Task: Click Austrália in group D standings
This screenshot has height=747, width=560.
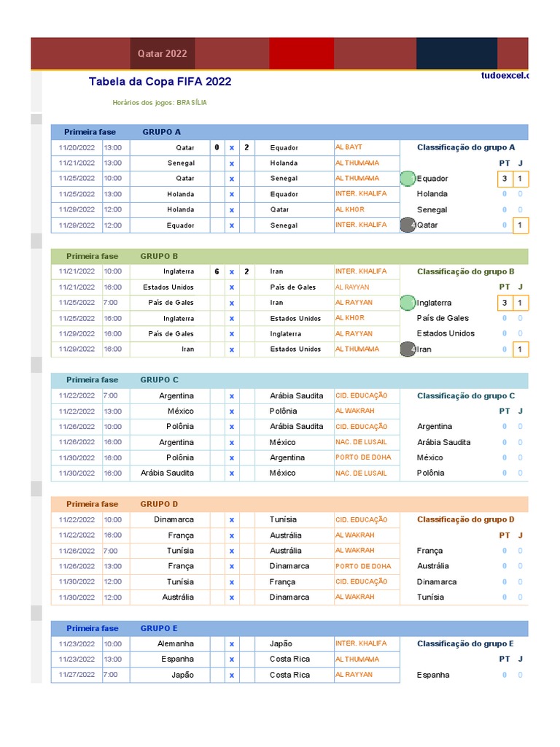Action: tap(433, 566)
